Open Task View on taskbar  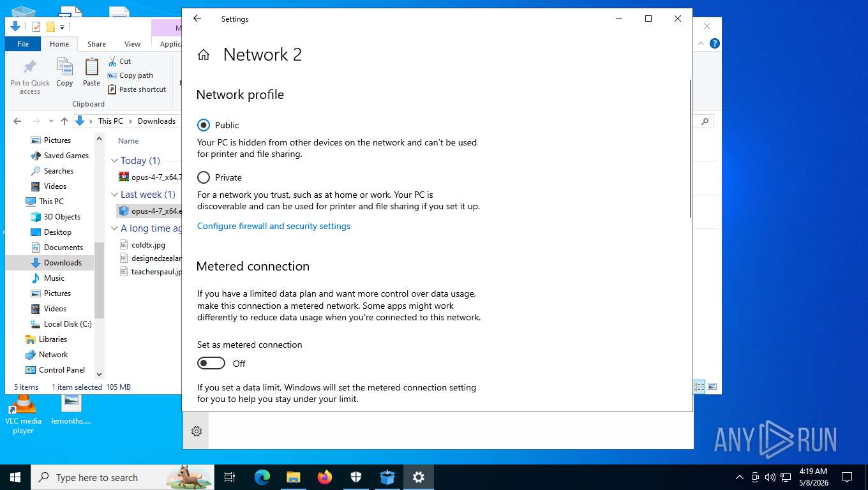[x=230, y=477]
